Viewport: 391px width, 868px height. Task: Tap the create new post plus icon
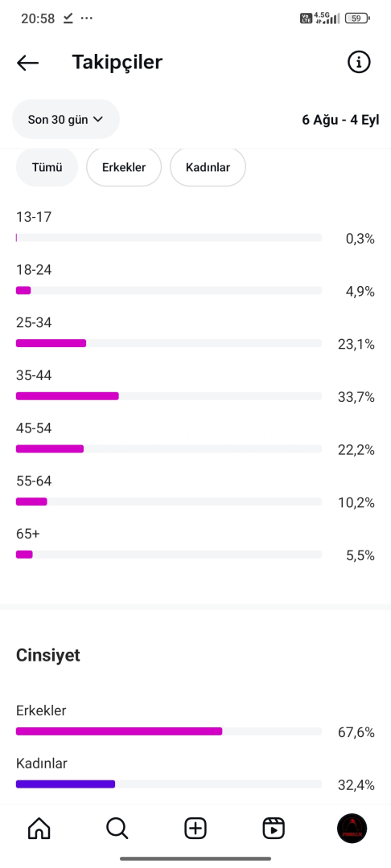195,829
